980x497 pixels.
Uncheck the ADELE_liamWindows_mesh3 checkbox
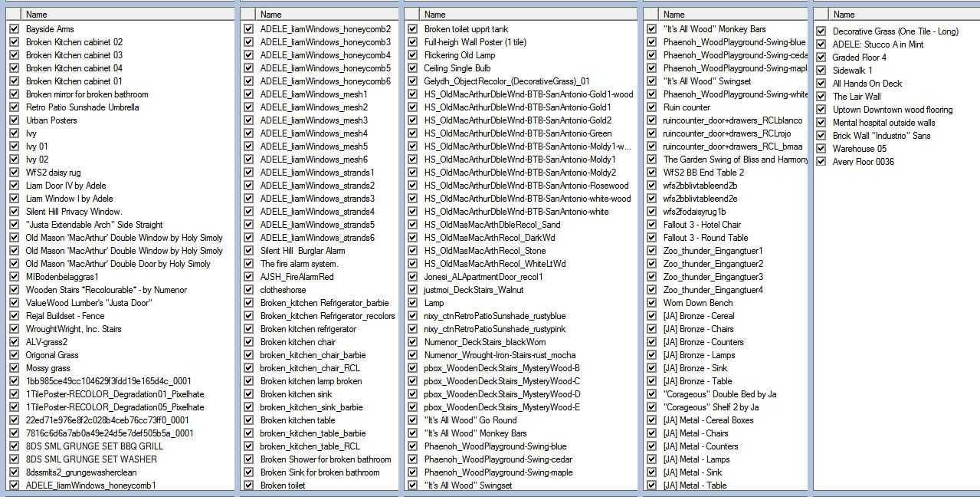point(249,120)
